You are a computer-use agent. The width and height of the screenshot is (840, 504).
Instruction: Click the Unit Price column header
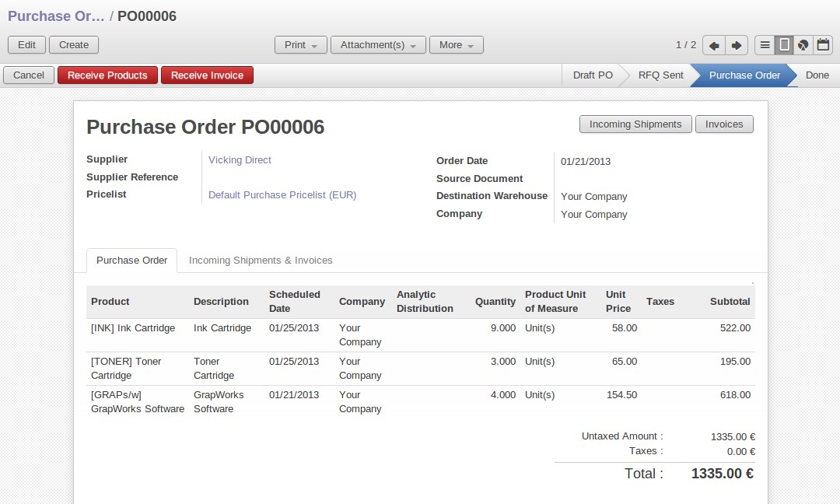coord(618,302)
